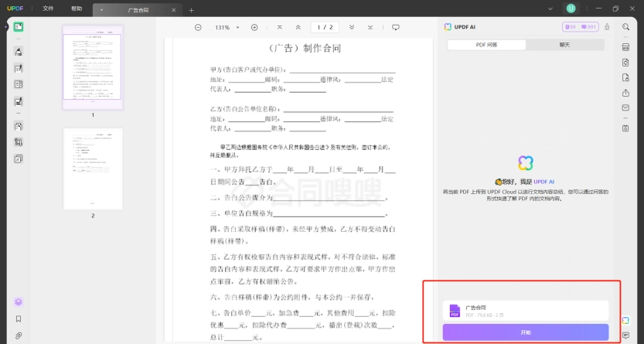Expand the tab list chevron in title bar

click(x=550, y=9)
